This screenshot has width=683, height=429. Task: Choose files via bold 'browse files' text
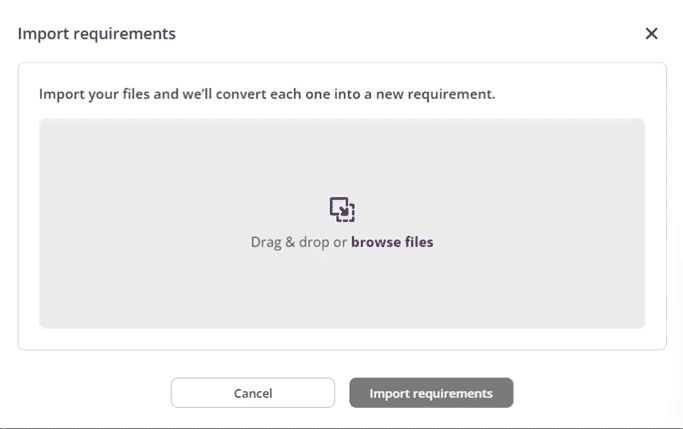pyautogui.click(x=392, y=242)
